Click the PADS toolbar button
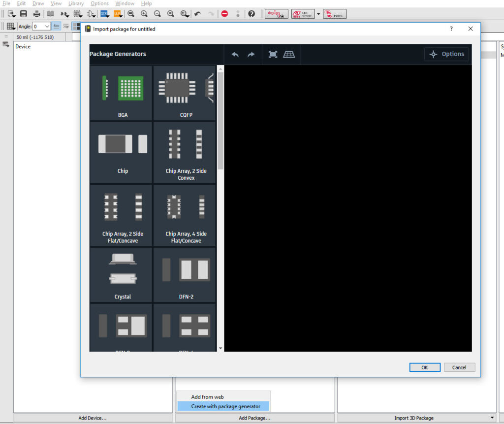504x424 pixels. [x=334, y=14]
